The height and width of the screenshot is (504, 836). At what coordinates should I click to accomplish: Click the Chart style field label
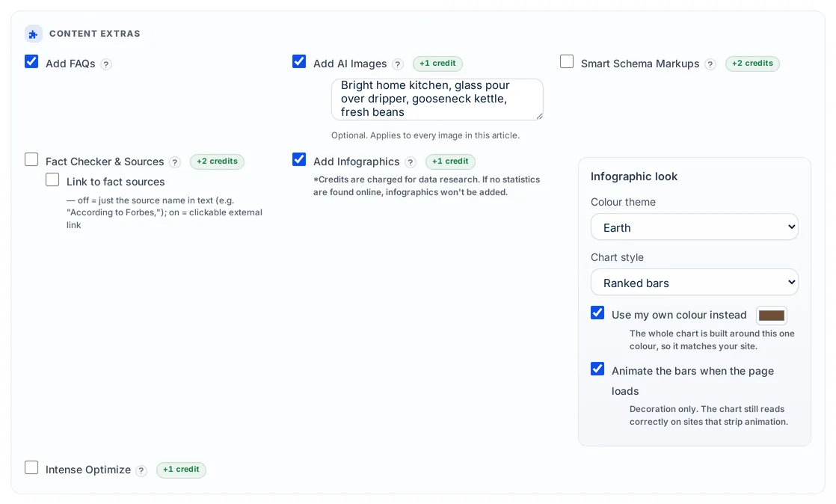coord(617,257)
